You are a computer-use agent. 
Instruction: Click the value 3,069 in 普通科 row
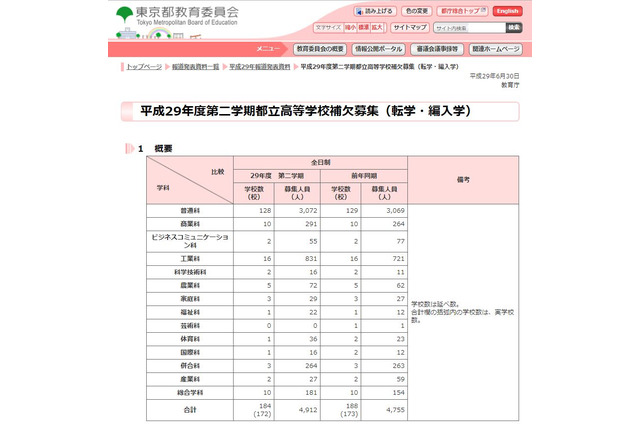point(395,211)
